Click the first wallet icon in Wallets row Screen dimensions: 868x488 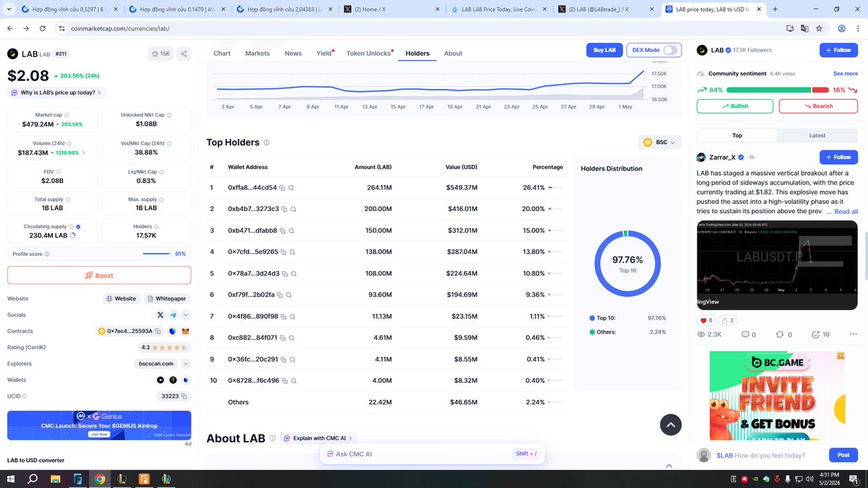(x=161, y=380)
